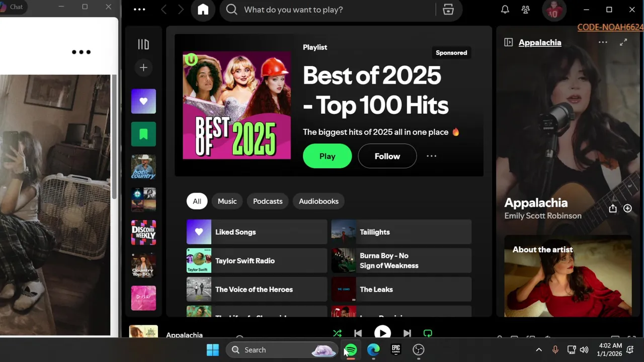Select the All filter chip
Screen dimensions: 644x362
(x=197, y=201)
